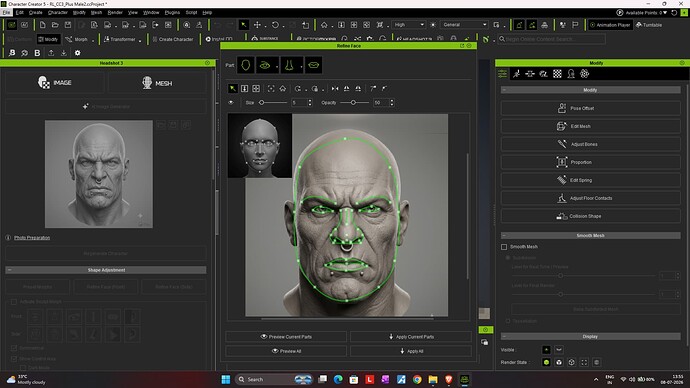Screen dimensions: 690x388
Task: Open the Morph dropdown arrow
Action: pyautogui.click(x=93, y=40)
